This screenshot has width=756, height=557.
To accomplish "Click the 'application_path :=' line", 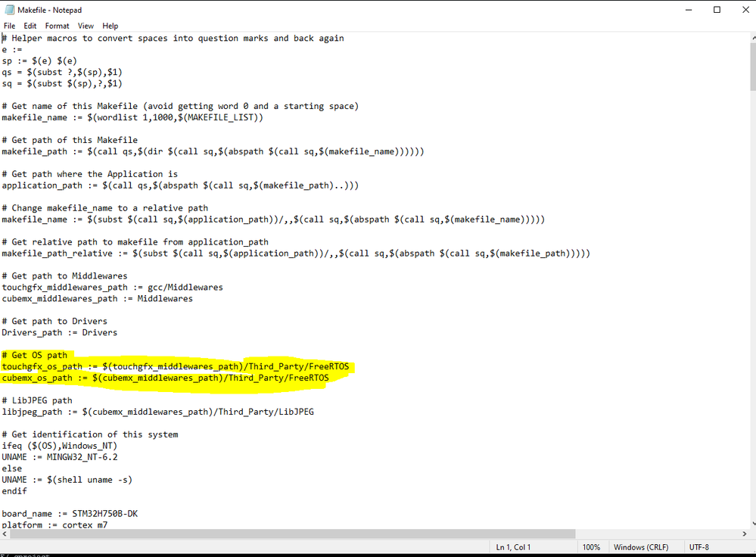I will 180,185.
